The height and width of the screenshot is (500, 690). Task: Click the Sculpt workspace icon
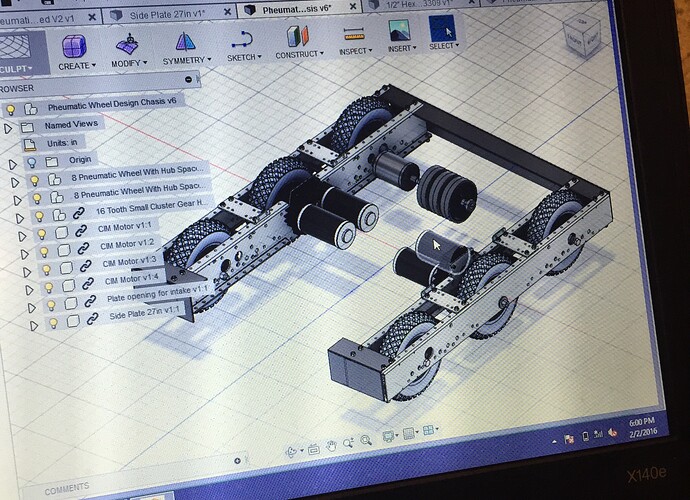[x=15, y=46]
